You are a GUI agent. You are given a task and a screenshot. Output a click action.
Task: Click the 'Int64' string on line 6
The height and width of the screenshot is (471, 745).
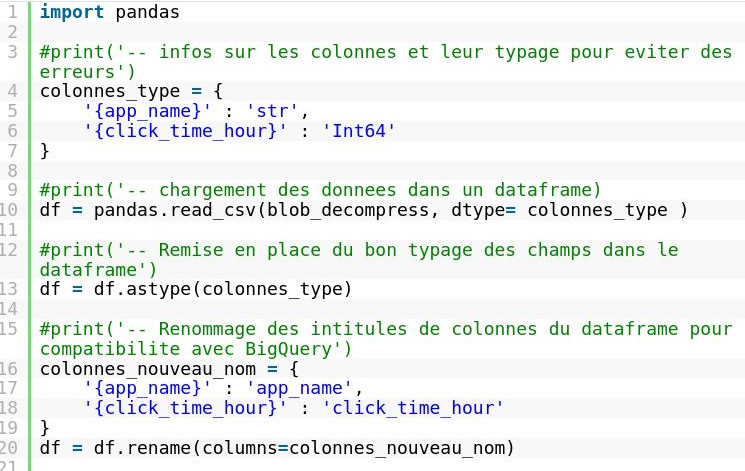pyautogui.click(x=359, y=130)
